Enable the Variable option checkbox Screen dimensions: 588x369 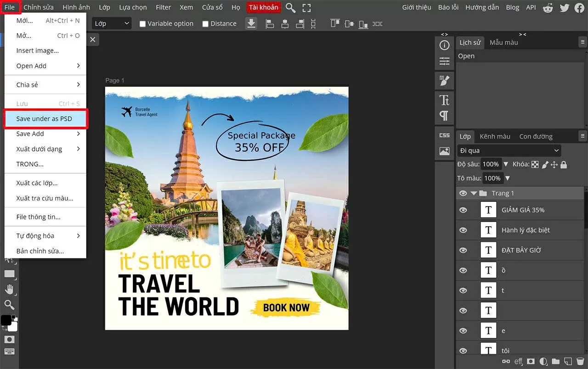(x=143, y=23)
